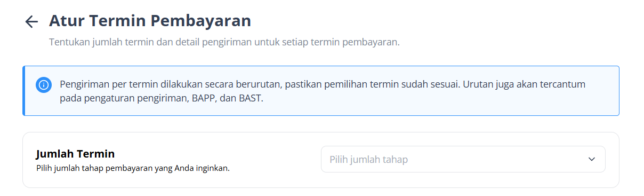Click the blue left edge of info banner
Viewport: 644px width, 196px height.
coord(24,91)
